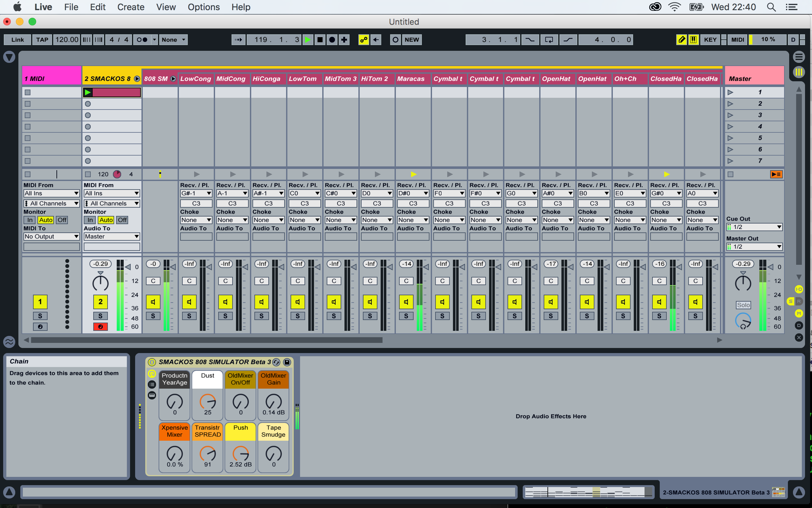The image size is (812, 508).
Task: Open LowCong receive note G#-1 dropdown
Action: pos(196,193)
